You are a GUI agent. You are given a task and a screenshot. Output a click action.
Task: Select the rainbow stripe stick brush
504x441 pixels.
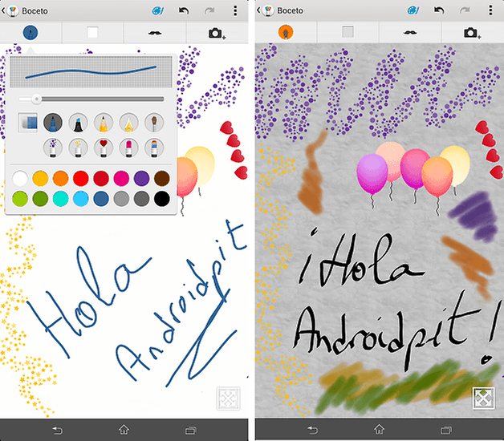coord(154,148)
